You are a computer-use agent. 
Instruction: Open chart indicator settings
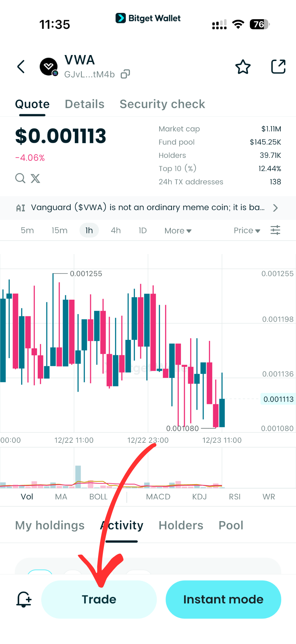tap(275, 230)
